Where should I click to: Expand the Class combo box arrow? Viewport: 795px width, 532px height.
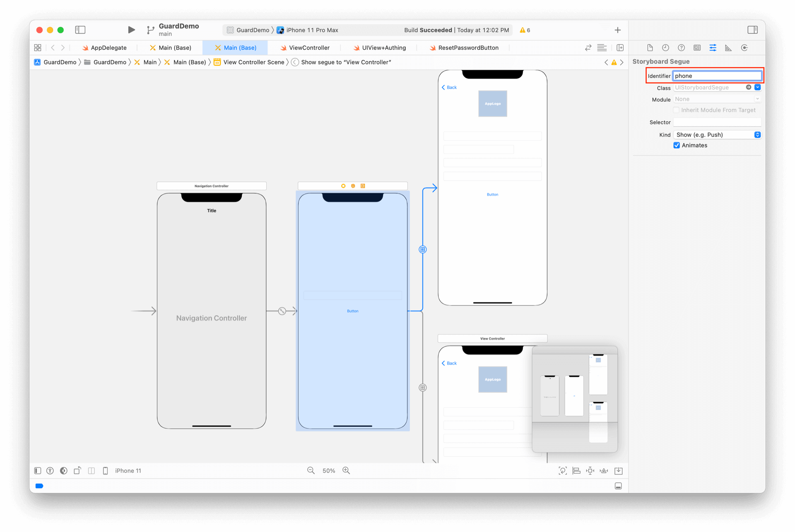click(757, 87)
